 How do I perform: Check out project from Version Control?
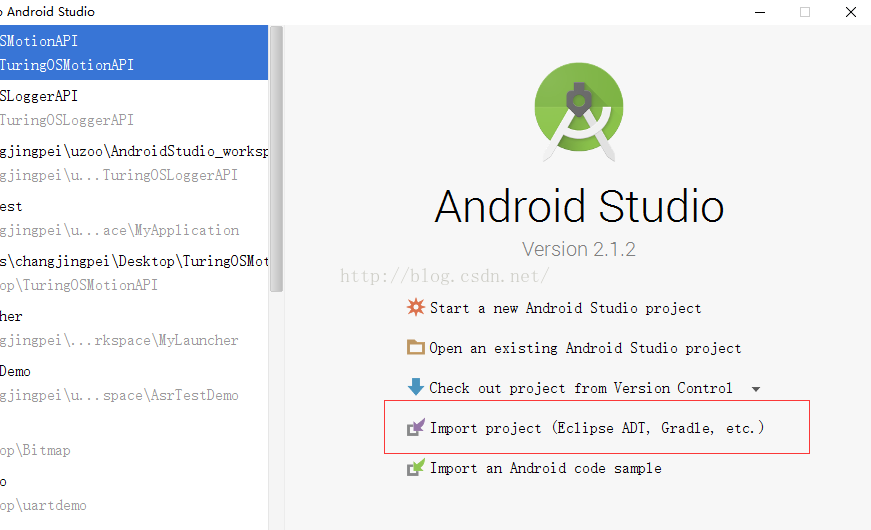[x=580, y=388]
